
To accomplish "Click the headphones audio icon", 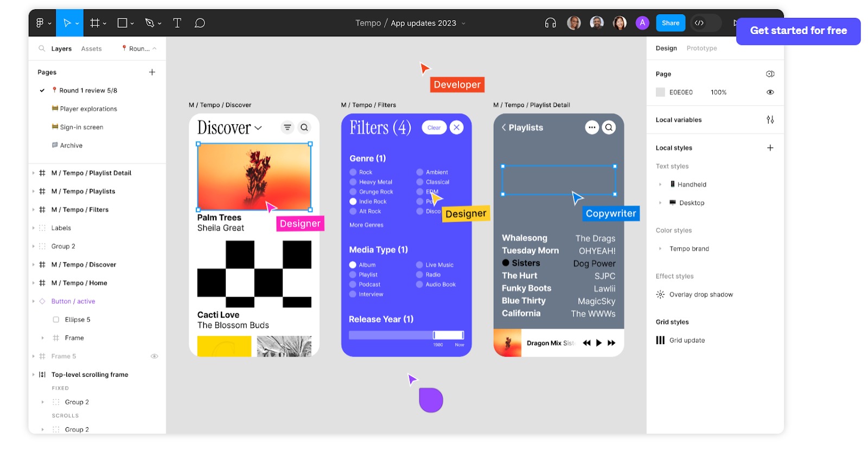I will pos(550,23).
